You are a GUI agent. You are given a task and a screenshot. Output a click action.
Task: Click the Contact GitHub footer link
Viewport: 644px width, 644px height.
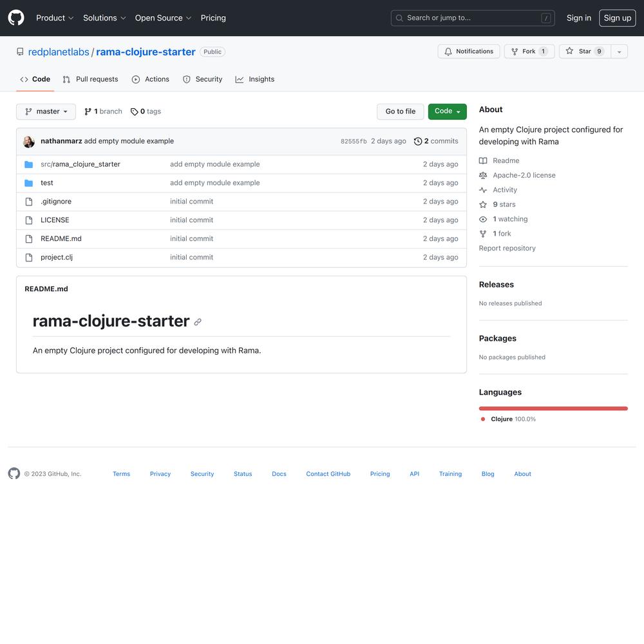328,474
